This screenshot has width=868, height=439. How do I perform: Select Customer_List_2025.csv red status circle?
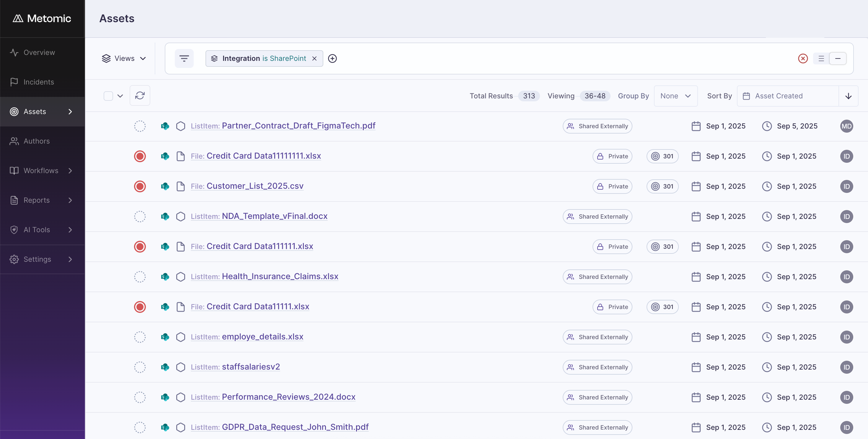click(140, 186)
